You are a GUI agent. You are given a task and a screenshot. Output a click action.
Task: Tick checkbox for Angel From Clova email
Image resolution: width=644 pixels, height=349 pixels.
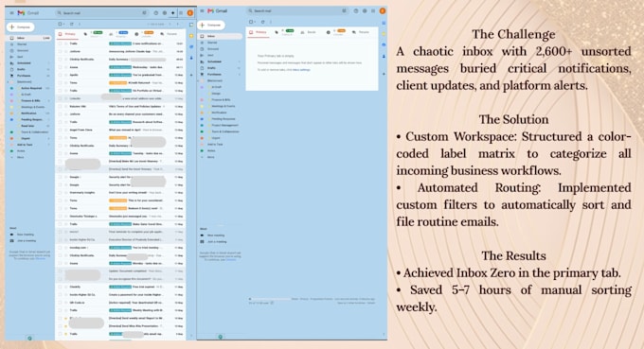pos(61,130)
